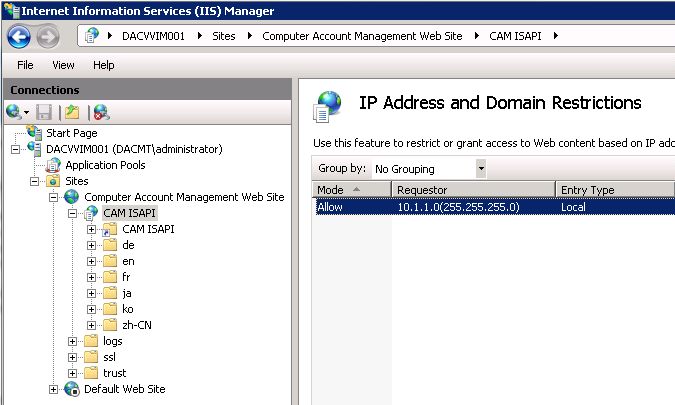This screenshot has height=405, width=675.
Task: Click the logs folder icon
Action: click(x=91, y=341)
